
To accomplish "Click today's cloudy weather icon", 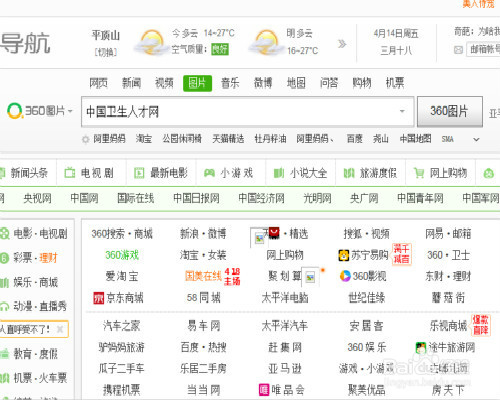I will coord(152,43).
